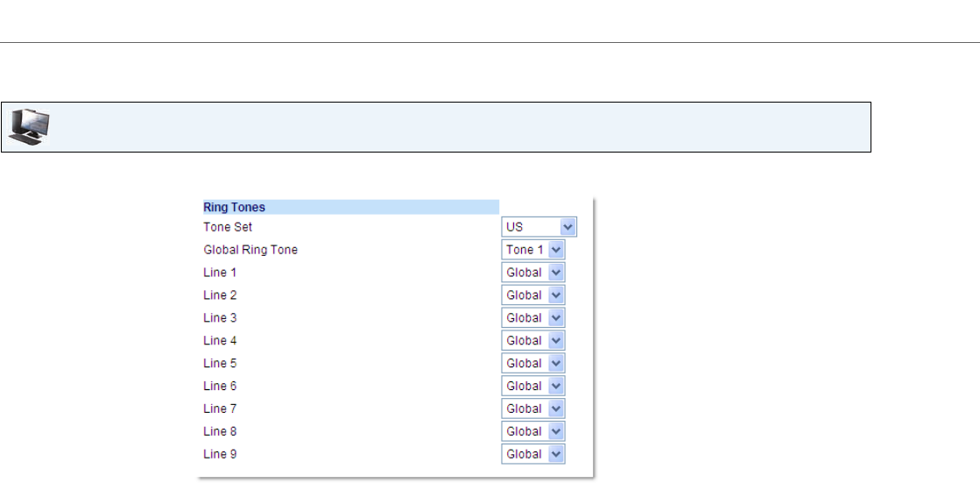Screen dimensions: 980x483
Task: Click the Line 6 label
Action: 219,386
